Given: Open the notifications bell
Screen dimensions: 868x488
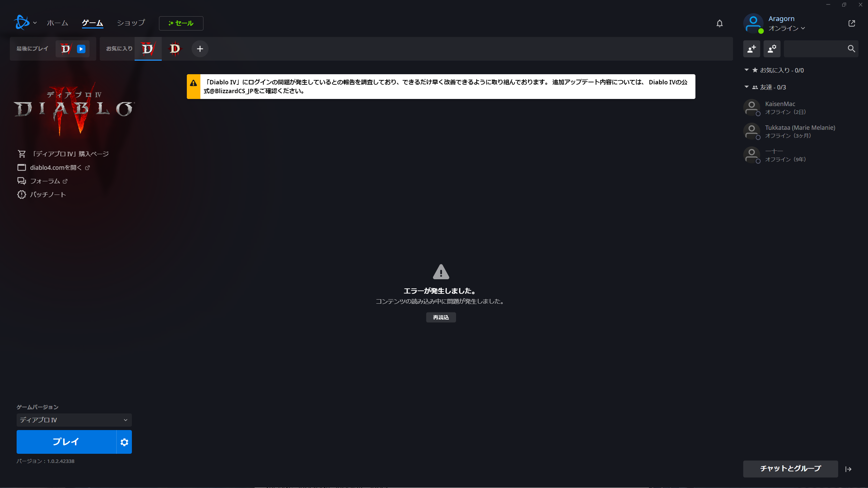Looking at the screenshot, I should pos(719,23).
